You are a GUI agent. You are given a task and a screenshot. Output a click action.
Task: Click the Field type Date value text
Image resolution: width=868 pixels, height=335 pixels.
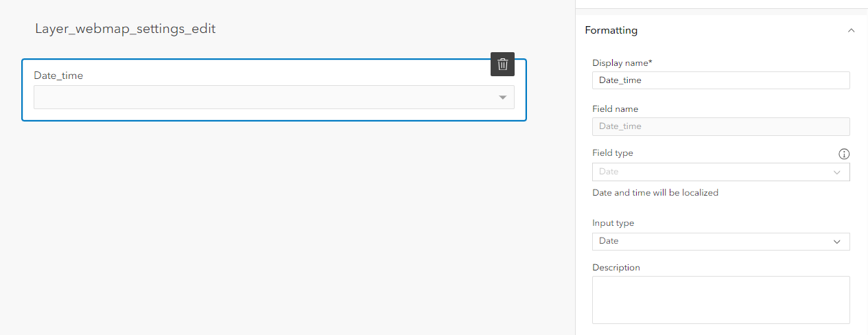pos(609,172)
